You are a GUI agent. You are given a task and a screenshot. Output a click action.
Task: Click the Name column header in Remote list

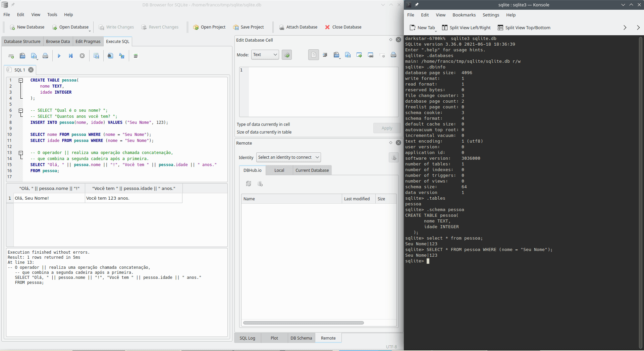[291, 199]
